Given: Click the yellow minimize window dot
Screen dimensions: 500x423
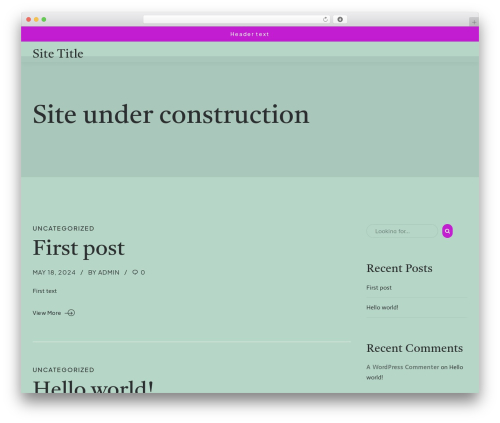Looking at the screenshot, I should click(36, 19).
